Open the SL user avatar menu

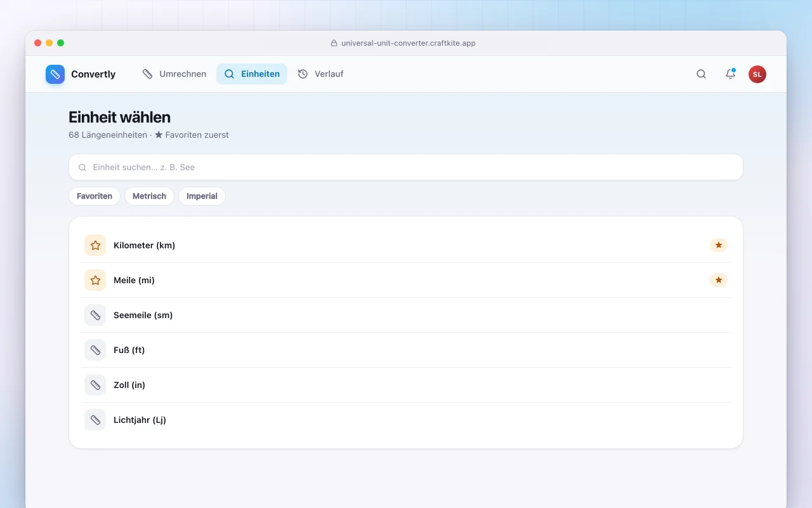pyautogui.click(x=757, y=74)
